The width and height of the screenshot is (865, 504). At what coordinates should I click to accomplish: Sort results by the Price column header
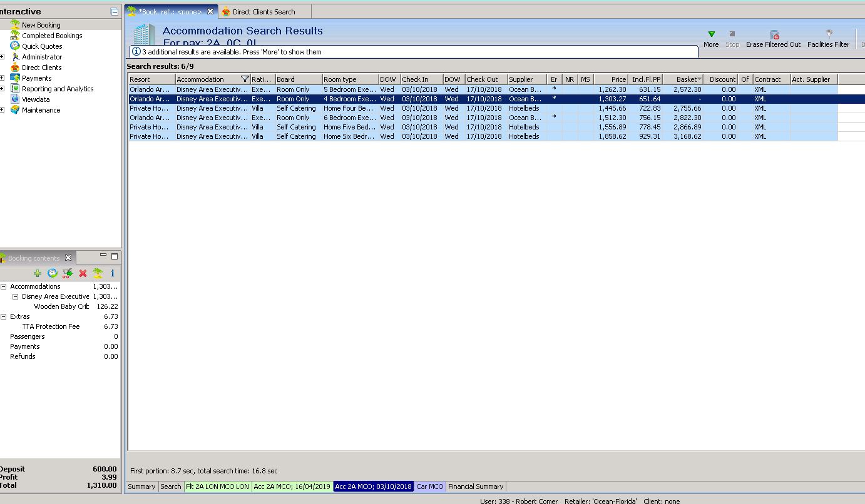point(611,79)
